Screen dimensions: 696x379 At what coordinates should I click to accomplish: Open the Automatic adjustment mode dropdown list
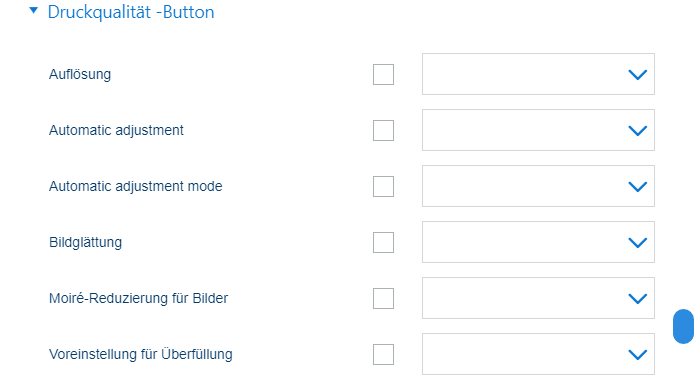point(538,186)
